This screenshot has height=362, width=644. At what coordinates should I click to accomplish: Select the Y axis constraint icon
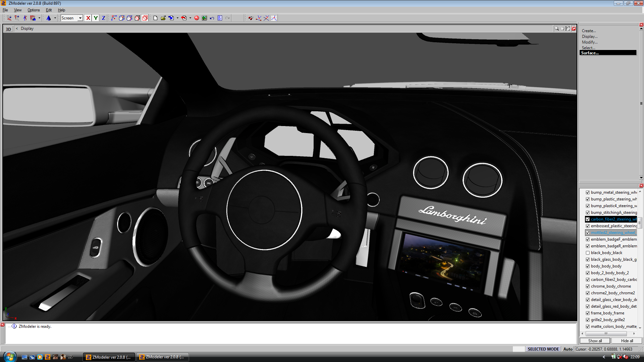click(95, 18)
